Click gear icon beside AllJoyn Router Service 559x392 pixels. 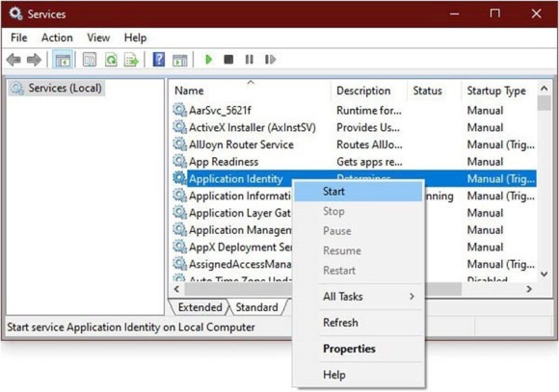[180, 144]
